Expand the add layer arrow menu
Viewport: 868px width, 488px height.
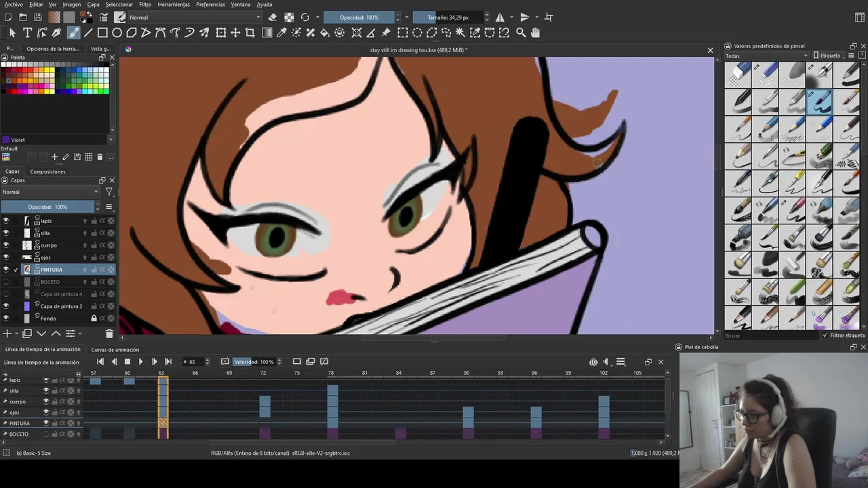click(x=16, y=333)
